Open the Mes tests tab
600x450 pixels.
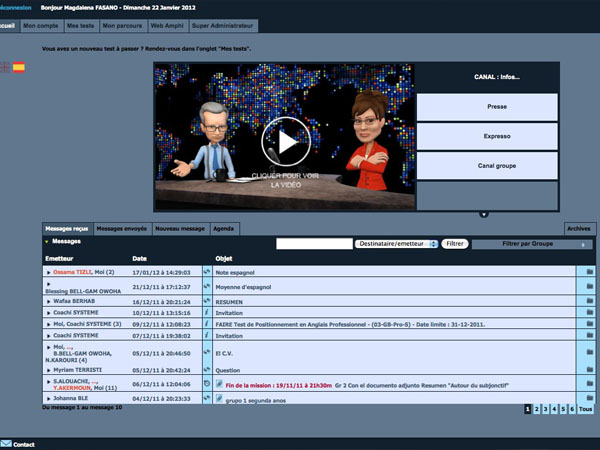tap(80, 26)
